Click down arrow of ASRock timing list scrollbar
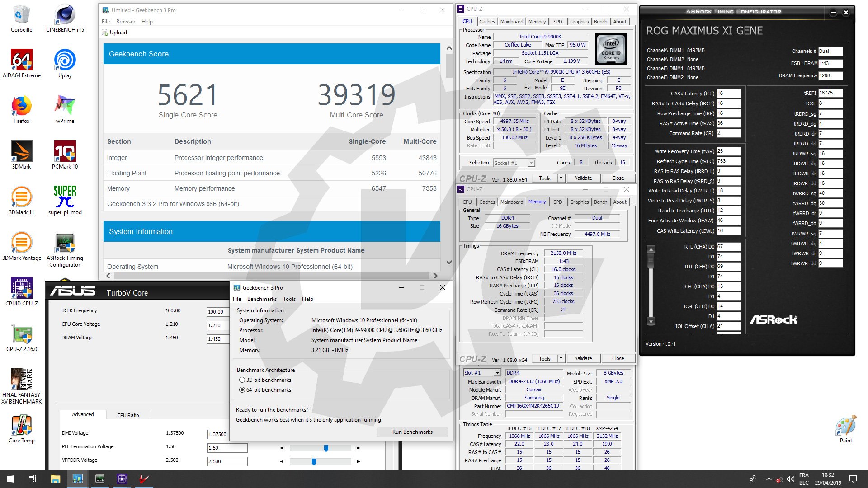The image size is (868, 488). click(x=651, y=322)
